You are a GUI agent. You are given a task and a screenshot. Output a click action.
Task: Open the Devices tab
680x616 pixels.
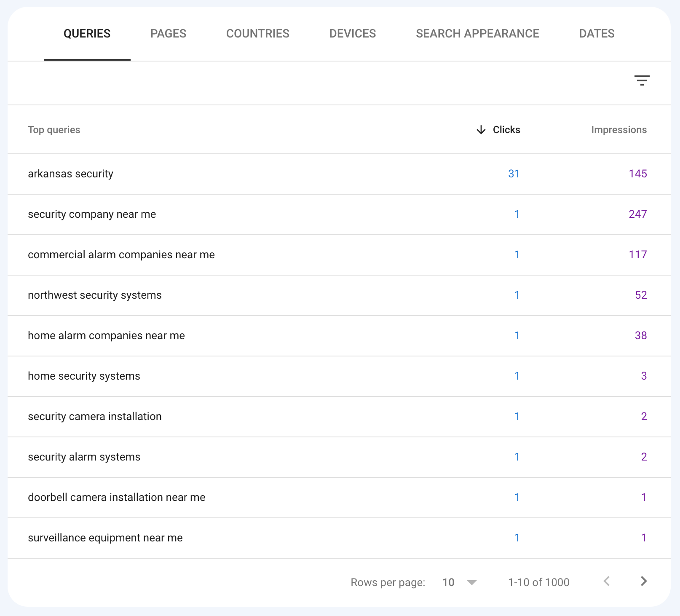click(x=352, y=34)
